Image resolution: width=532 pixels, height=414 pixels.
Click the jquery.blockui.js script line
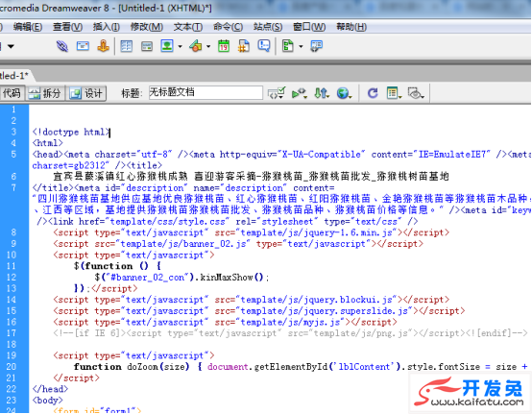251,300
